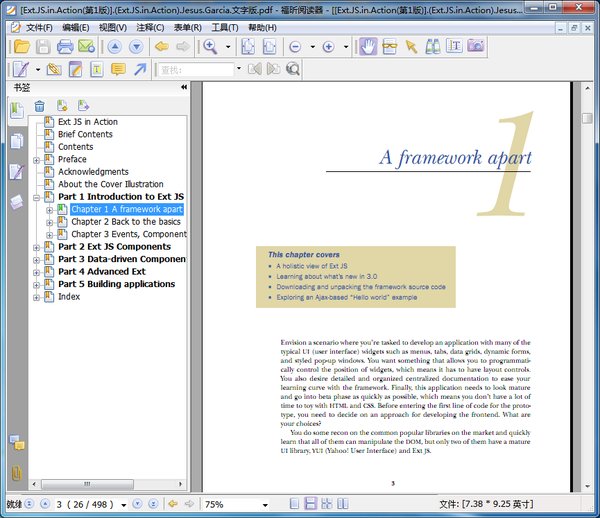The height and width of the screenshot is (518, 600).
Task: Open the 帮助(H) menu
Action: 262,27
